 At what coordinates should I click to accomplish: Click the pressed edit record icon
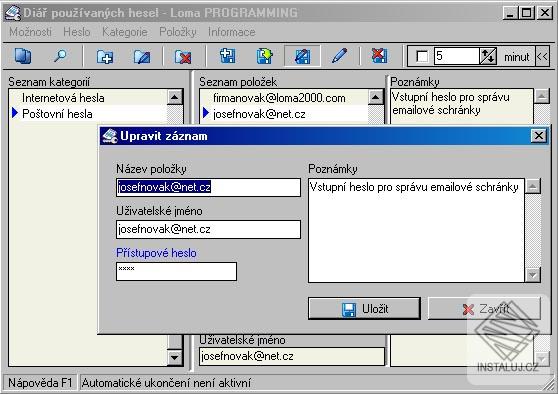point(302,56)
